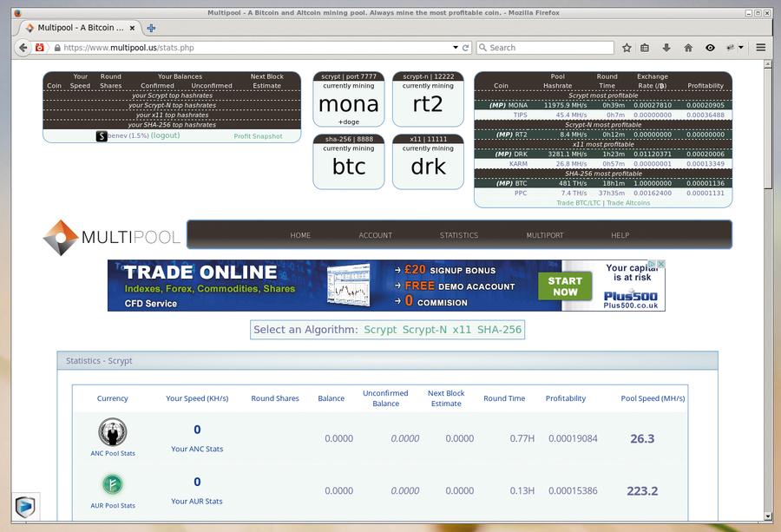Expand dropdown next to the extension toolbar icon
This screenshot has height=532, width=781.
pos(741,48)
